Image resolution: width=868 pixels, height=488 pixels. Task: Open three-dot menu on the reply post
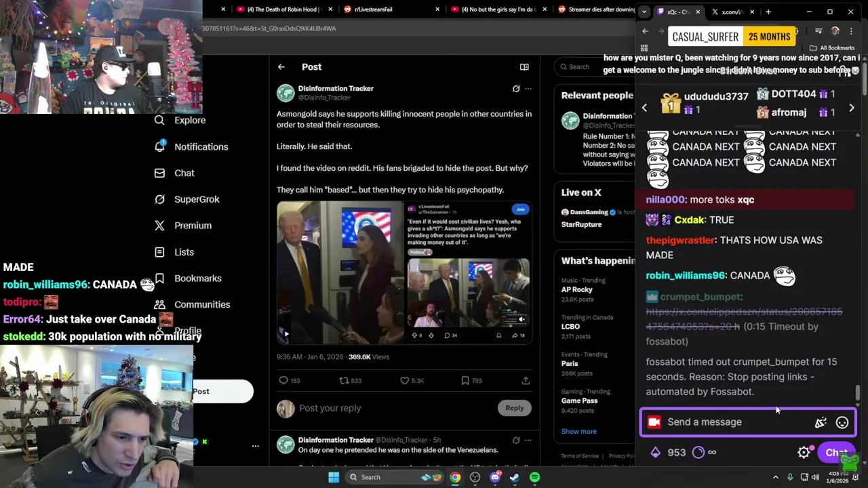528,441
